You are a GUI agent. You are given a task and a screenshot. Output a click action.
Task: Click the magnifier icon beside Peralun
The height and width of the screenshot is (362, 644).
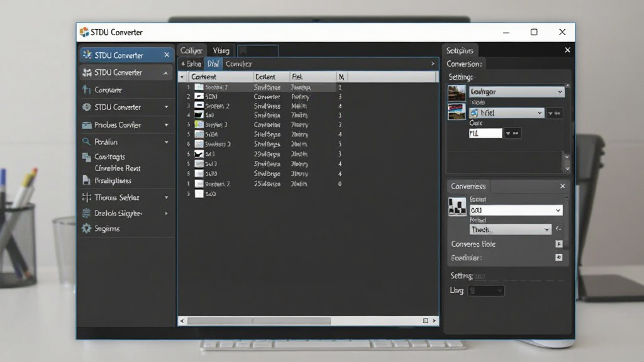(86, 141)
